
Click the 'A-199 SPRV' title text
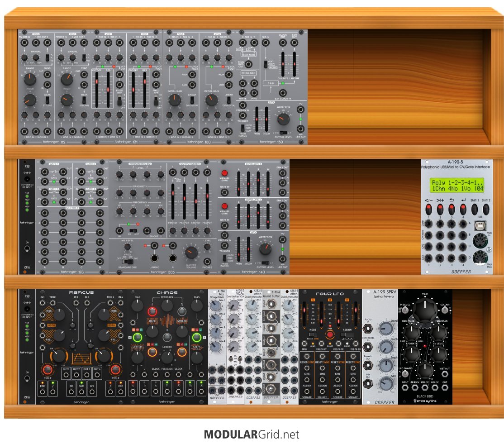coord(385,291)
